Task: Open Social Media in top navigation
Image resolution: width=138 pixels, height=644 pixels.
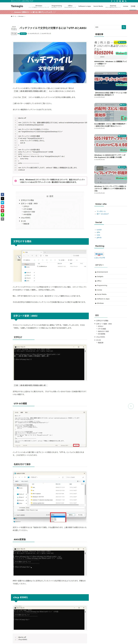Action: tap(98, 6)
